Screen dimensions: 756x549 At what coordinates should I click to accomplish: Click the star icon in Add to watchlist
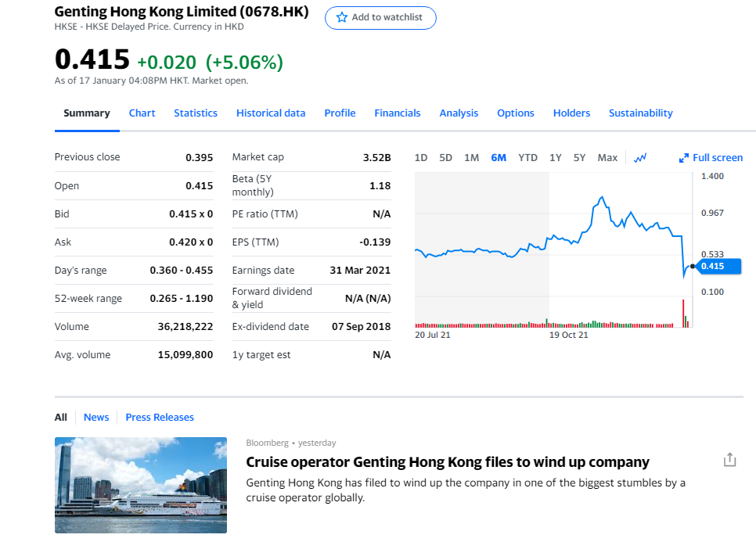click(x=342, y=17)
